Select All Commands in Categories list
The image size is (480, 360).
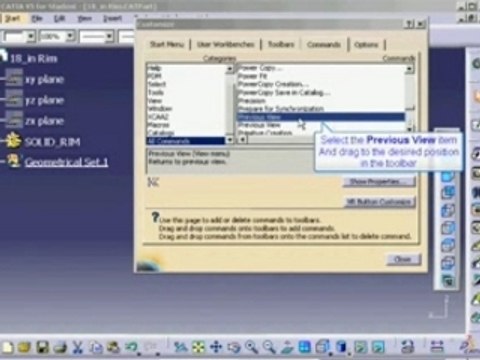[x=186, y=141]
